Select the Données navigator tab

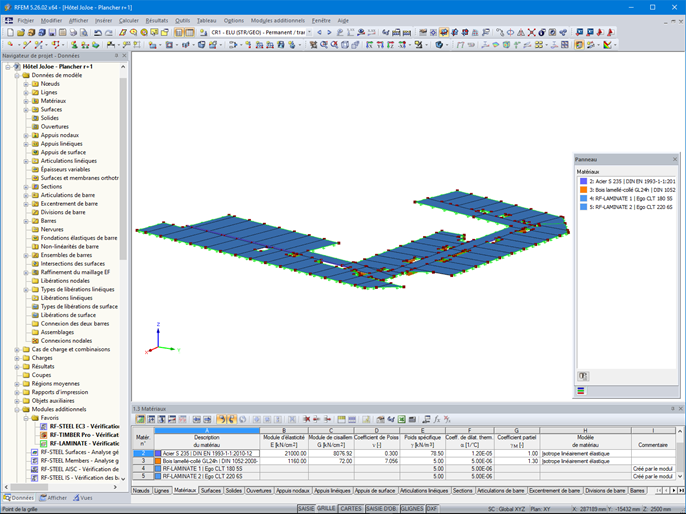pos(18,498)
